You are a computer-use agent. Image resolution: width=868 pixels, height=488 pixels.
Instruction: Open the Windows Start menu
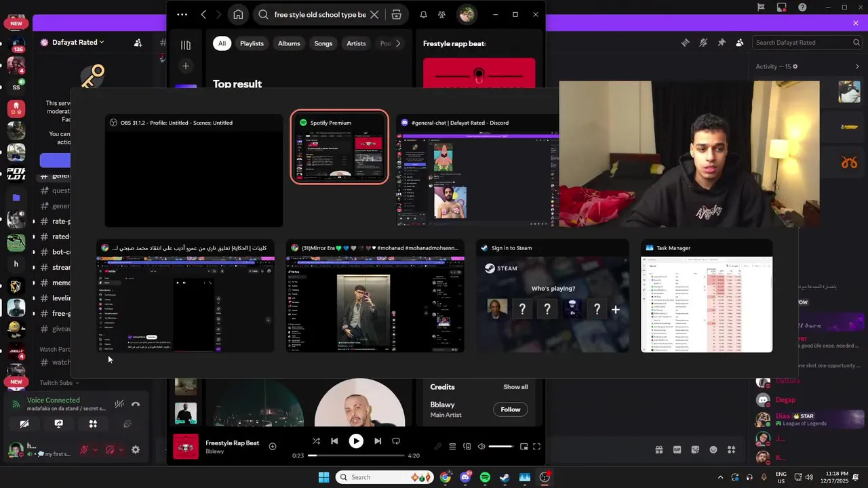tap(323, 477)
